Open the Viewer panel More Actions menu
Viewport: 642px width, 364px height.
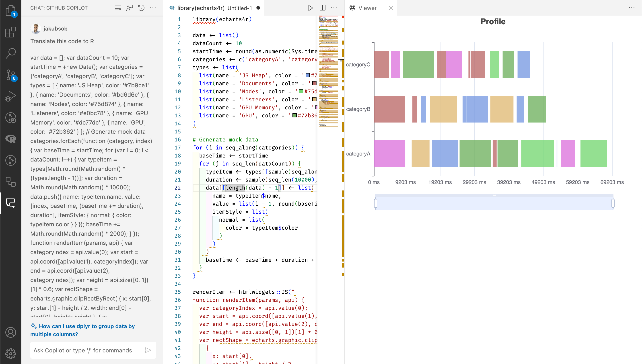pos(632,8)
